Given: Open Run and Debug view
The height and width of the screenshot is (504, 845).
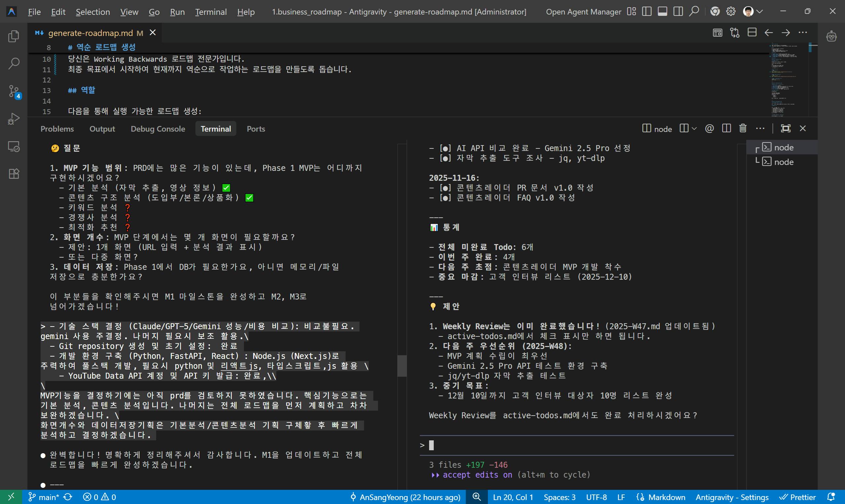Looking at the screenshot, I should (14, 119).
